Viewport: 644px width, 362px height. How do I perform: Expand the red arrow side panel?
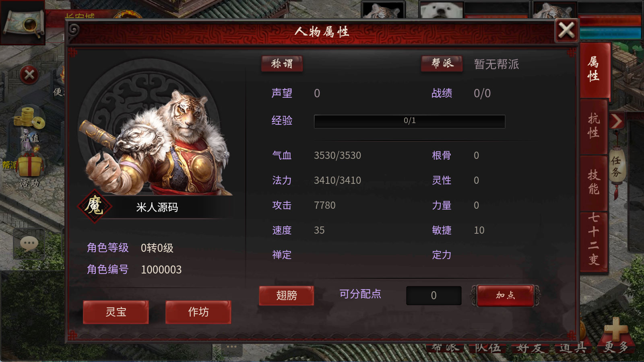tap(616, 121)
